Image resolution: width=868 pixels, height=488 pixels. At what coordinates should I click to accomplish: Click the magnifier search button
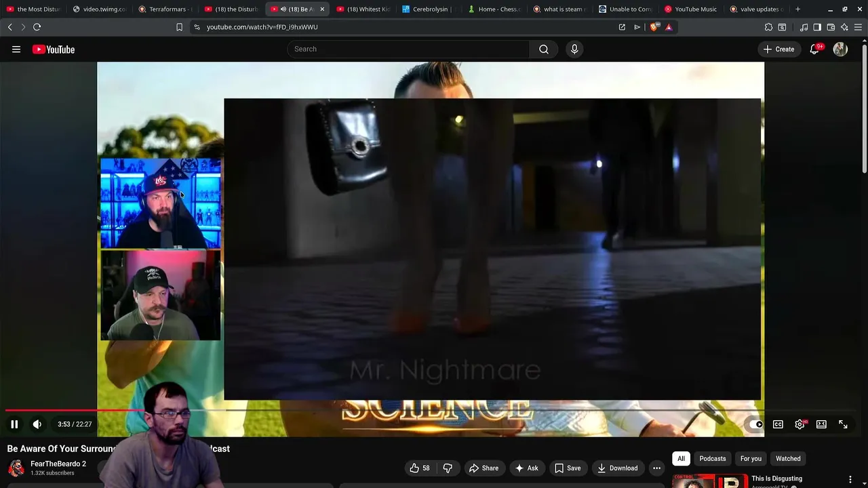(x=544, y=49)
